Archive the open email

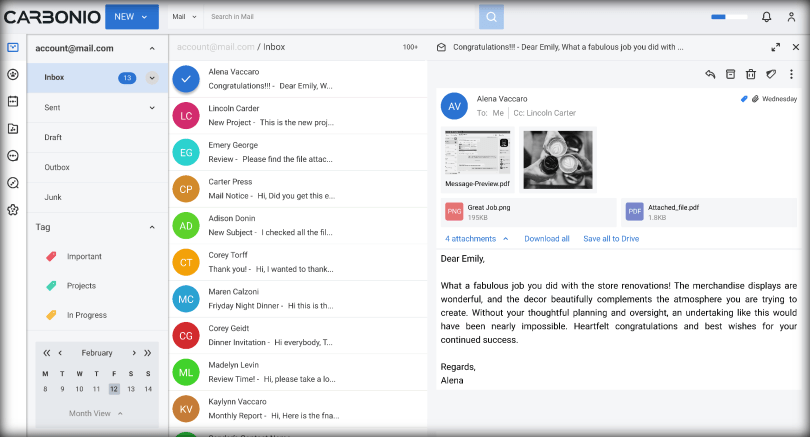(730, 74)
